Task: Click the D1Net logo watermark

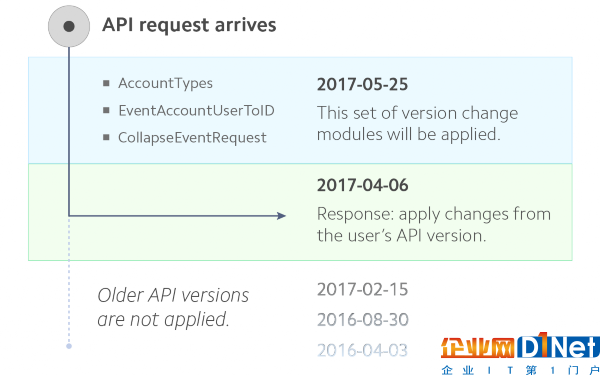Action: coord(559,347)
